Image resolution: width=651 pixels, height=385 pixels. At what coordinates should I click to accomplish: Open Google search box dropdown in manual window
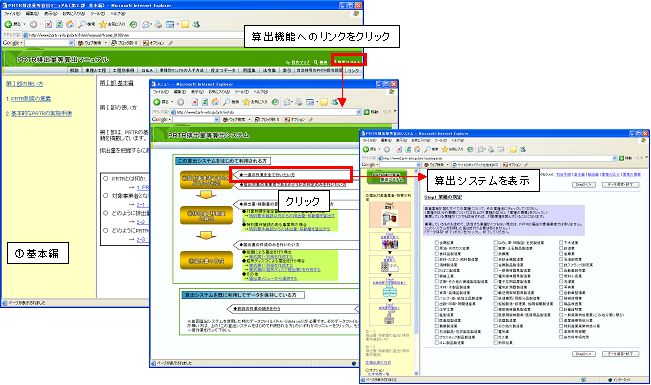click(71, 43)
